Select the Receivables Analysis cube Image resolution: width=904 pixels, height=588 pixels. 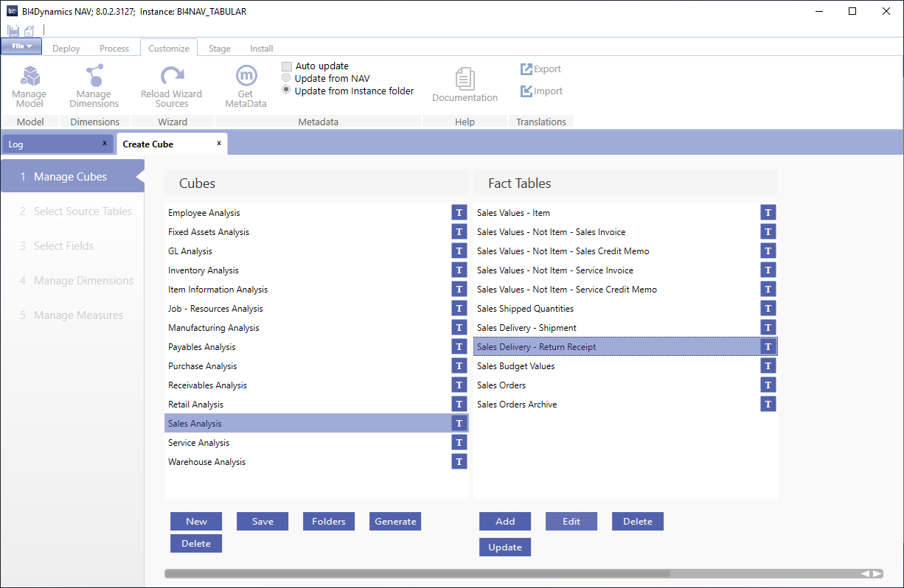click(316, 385)
